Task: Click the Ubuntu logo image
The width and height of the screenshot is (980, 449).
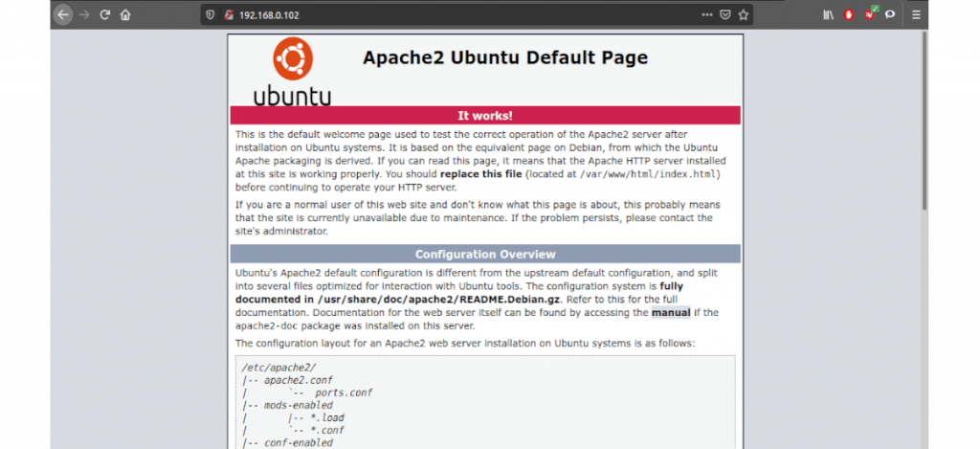Action: (x=292, y=71)
